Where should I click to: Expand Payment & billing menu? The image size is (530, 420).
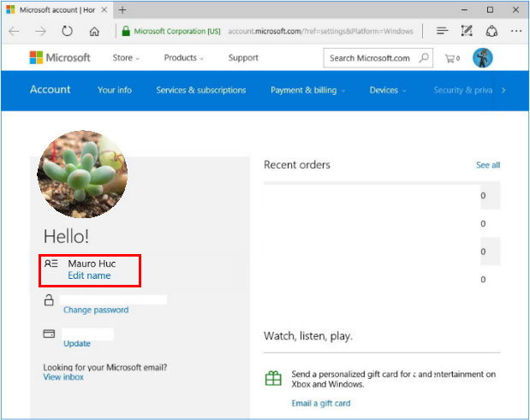(x=307, y=90)
